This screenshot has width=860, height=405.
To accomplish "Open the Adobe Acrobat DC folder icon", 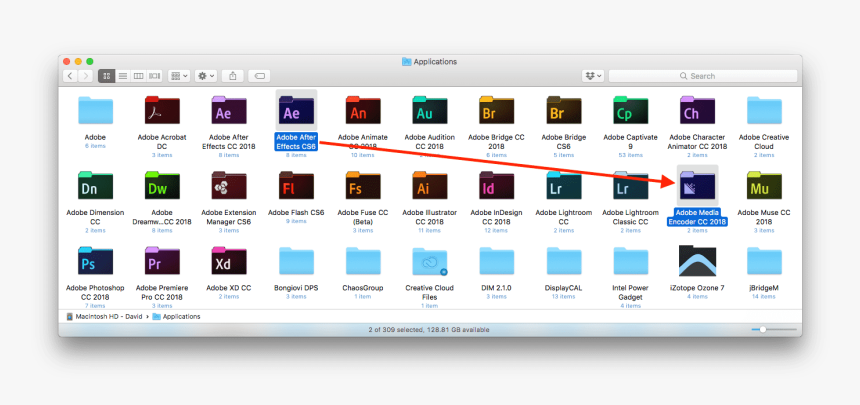I will (162, 110).
